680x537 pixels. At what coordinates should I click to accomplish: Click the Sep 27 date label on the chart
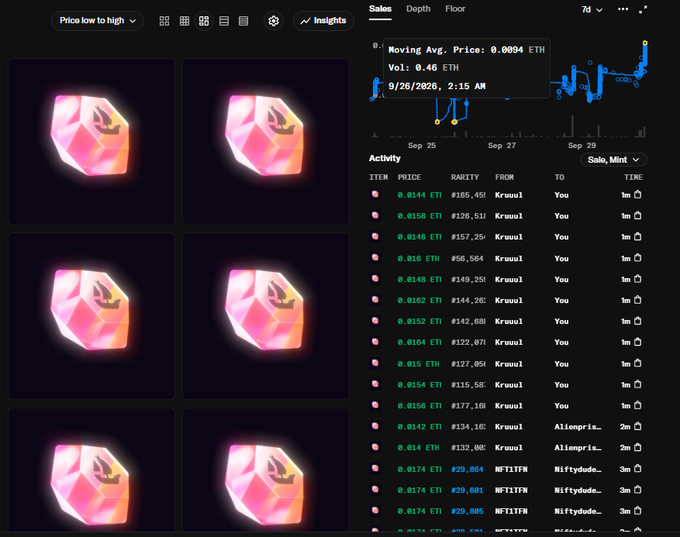pos(502,145)
